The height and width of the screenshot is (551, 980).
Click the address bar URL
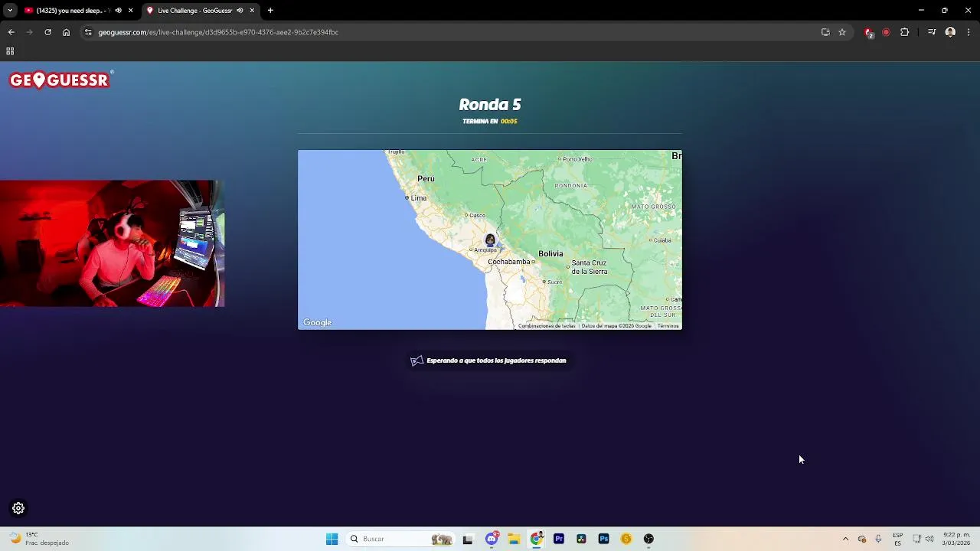[x=218, y=32]
